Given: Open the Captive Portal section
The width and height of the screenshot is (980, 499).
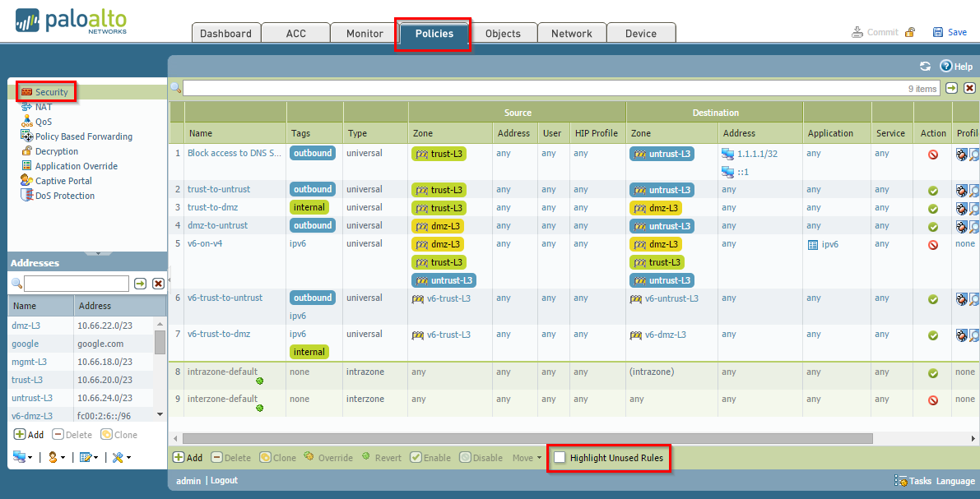Looking at the screenshot, I should [x=63, y=181].
